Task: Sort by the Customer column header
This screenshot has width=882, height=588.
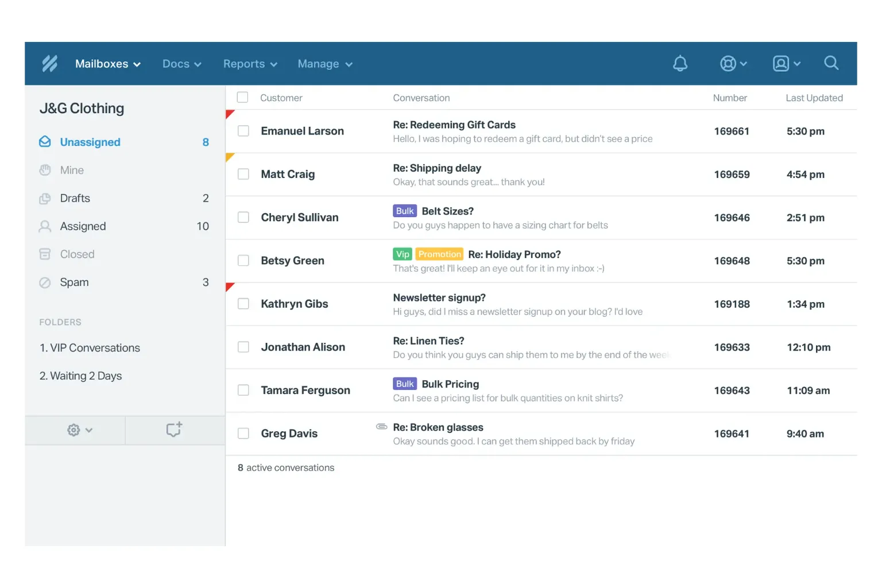Action: coord(281,98)
